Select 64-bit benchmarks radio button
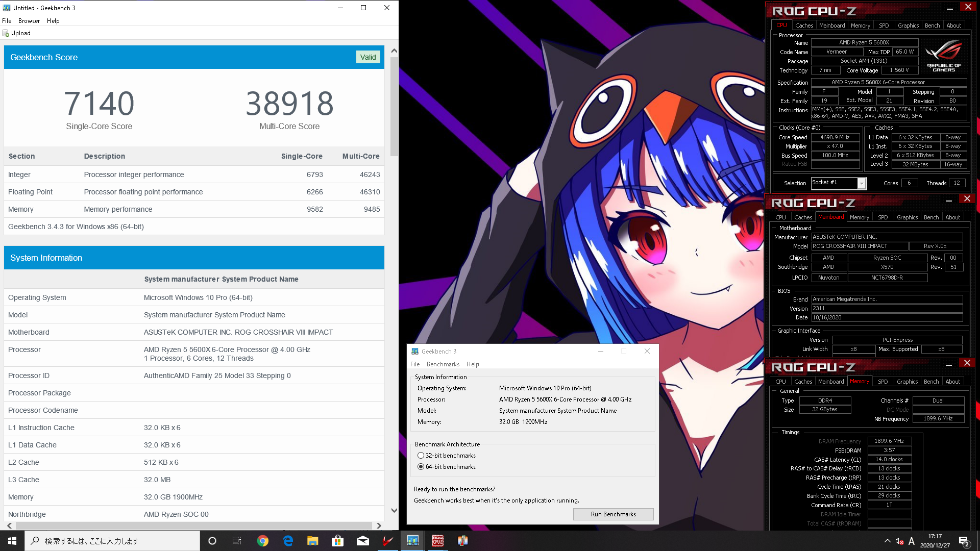This screenshot has height=551, width=980. coord(421,467)
